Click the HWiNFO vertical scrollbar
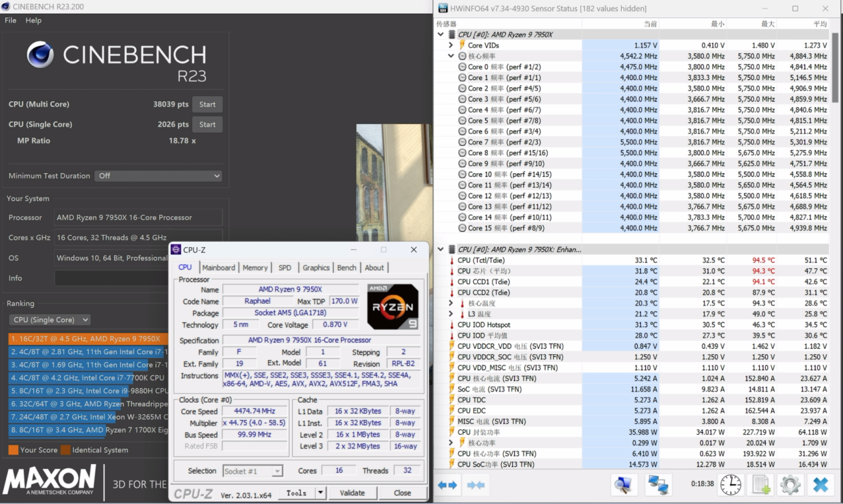Viewport: 843px width, 504px height. pos(836,67)
